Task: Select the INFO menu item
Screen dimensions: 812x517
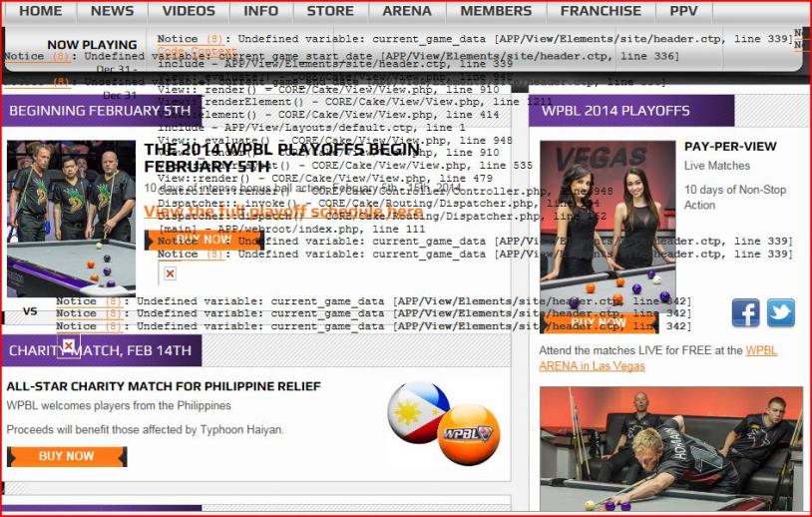Action: (x=261, y=11)
